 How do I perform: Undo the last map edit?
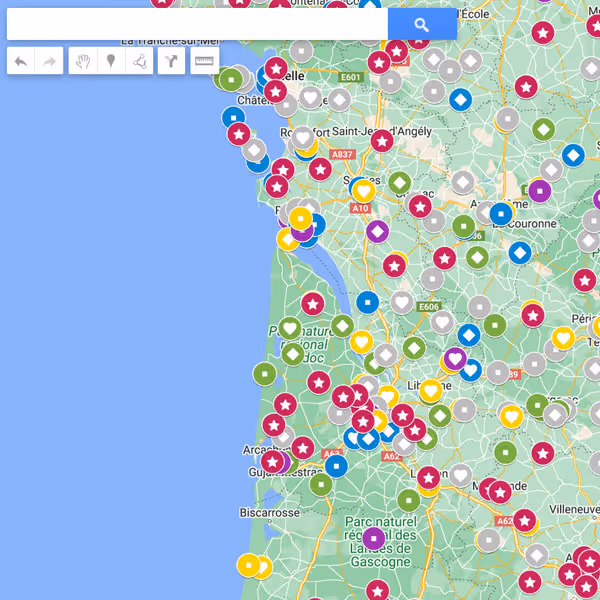[x=21, y=61]
